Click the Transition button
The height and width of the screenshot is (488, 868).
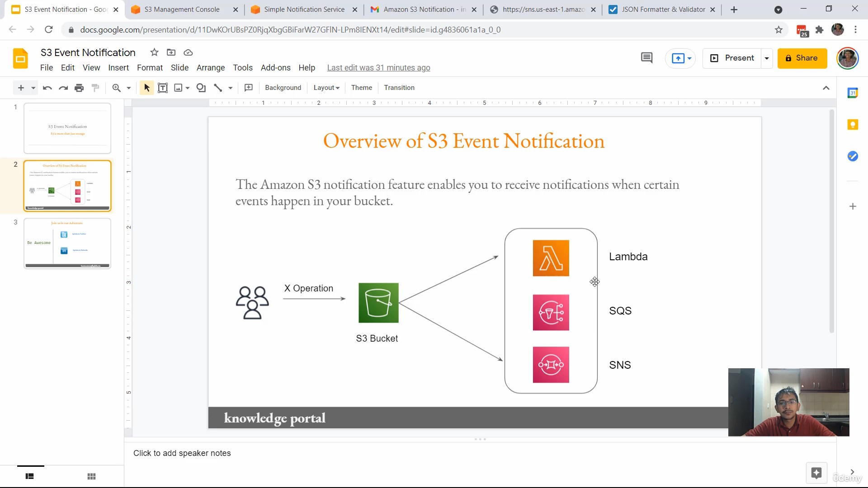point(399,88)
